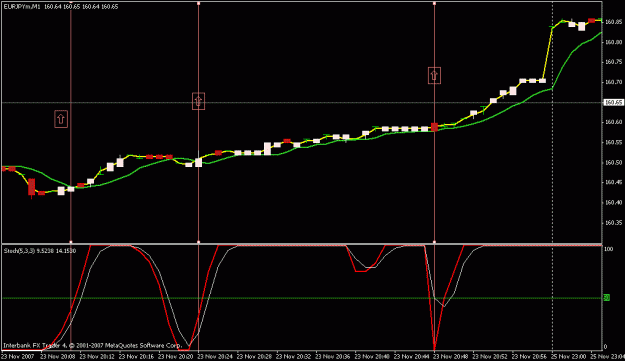Viewport: 625px width, 361px height.
Task: Select the tall red candle near 20:04
Action: point(31,187)
